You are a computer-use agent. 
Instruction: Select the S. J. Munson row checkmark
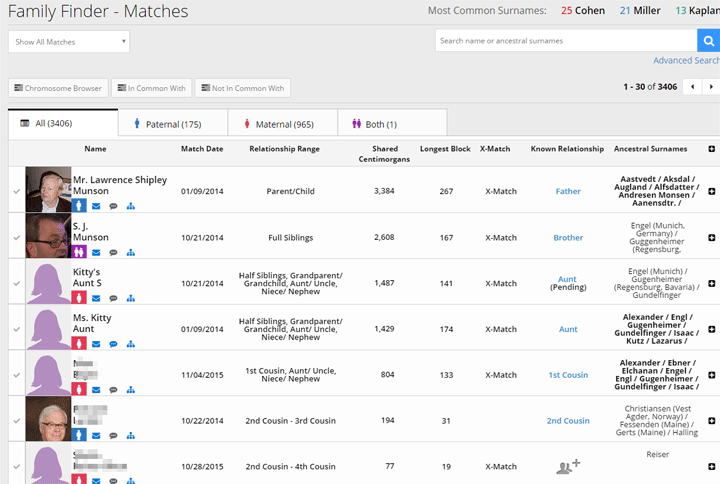(17, 238)
